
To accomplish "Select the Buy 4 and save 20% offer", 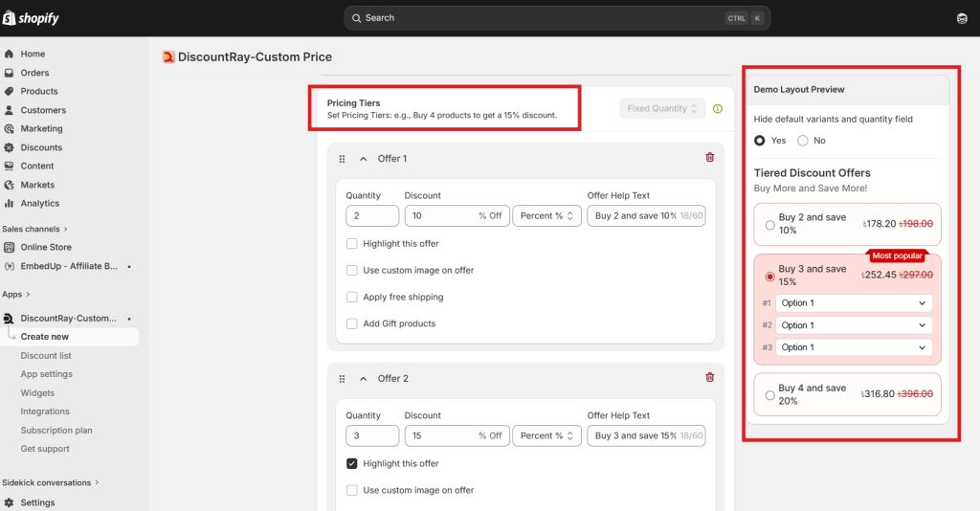I will 770,395.
